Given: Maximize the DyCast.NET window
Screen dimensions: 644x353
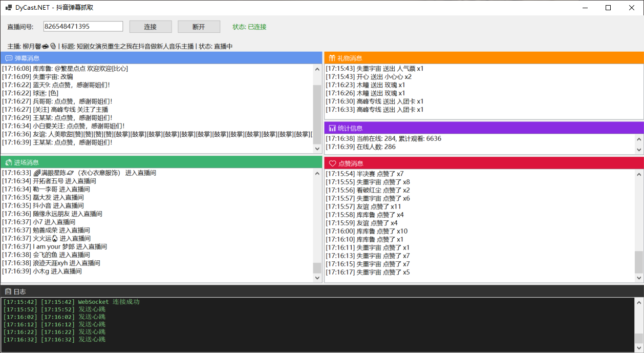Looking at the screenshot, I should (608, 8).
